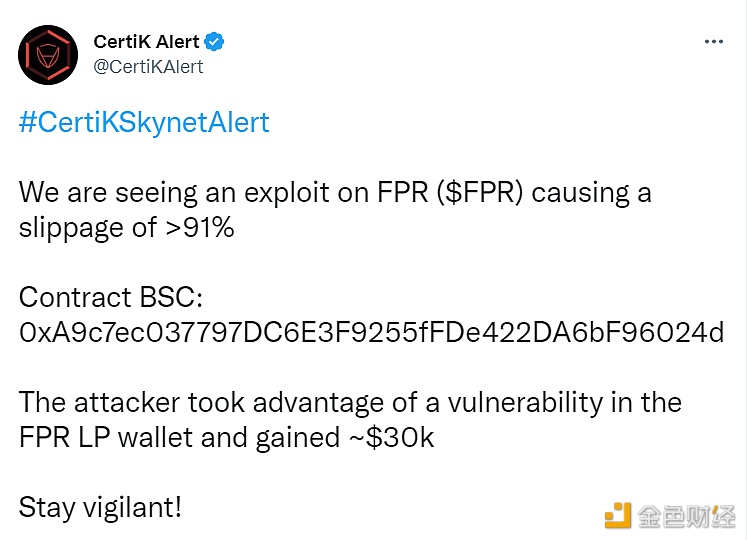
Task: Click the 0xA9c7ec… contract address
Action: click(x=371, y=332)
